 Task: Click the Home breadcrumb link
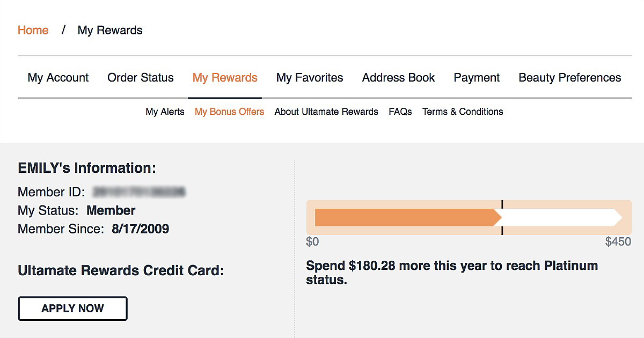click(x=33, y=31)
